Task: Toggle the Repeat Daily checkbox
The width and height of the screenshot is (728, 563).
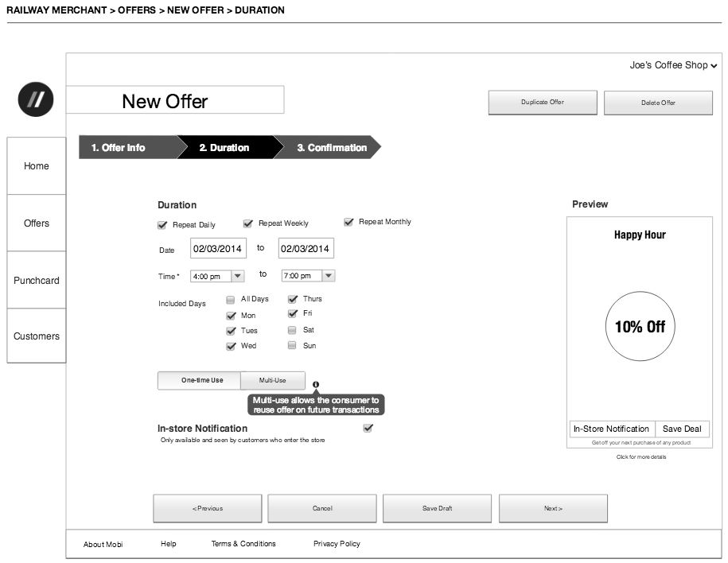Action: [163, 225]
